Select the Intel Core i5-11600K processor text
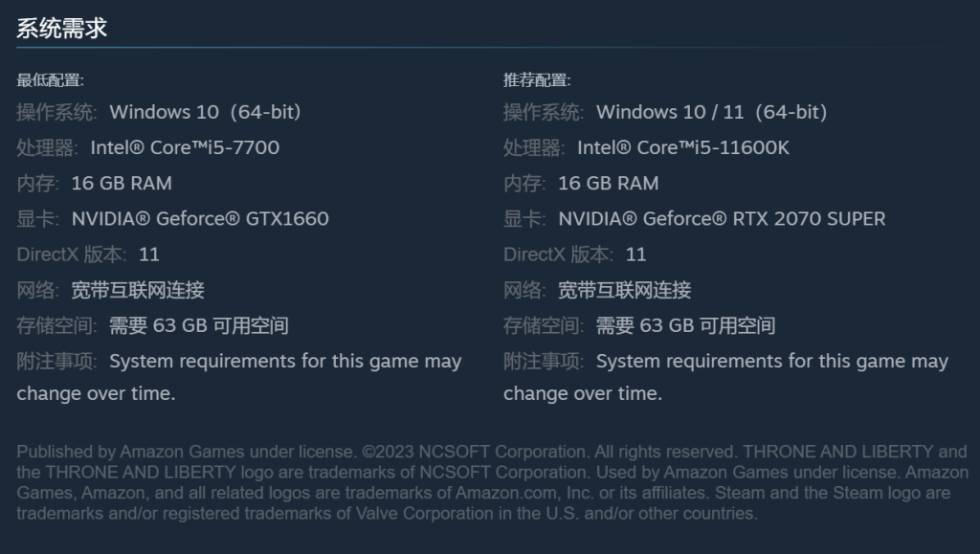The image size is (980, 554). point(683,148)
